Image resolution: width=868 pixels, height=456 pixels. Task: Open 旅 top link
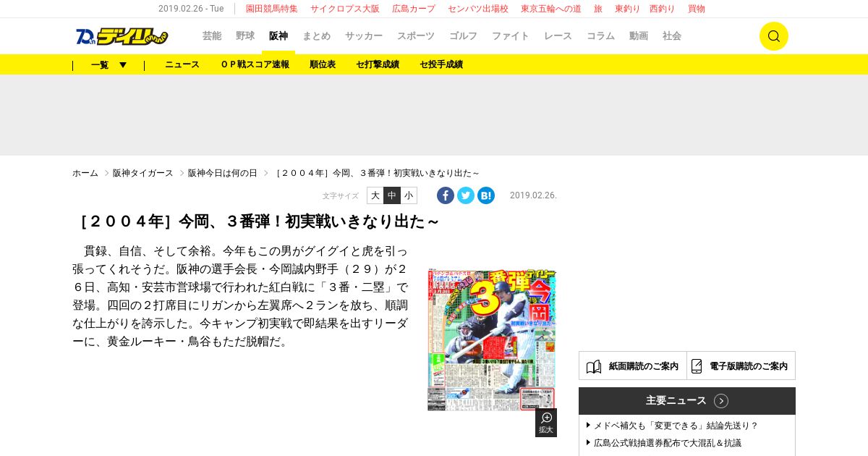[x=598, y=9]
